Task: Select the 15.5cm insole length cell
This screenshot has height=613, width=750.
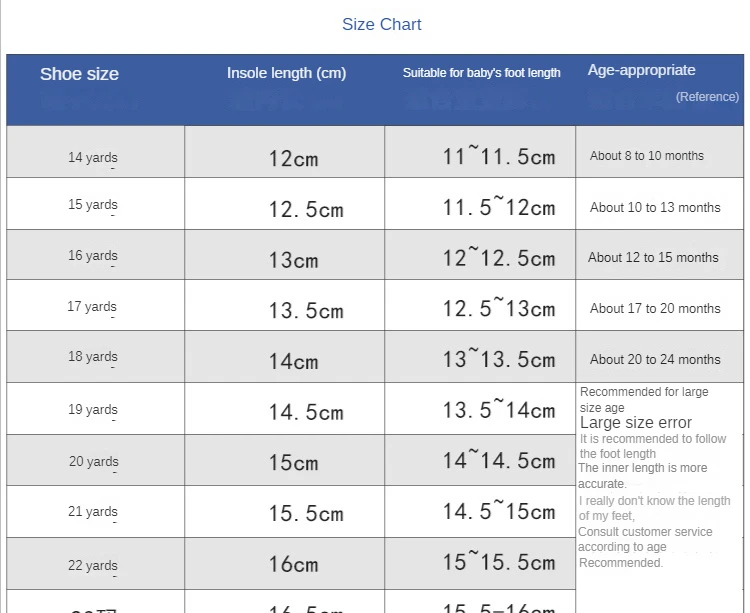Action: click(x=305, y=514)
